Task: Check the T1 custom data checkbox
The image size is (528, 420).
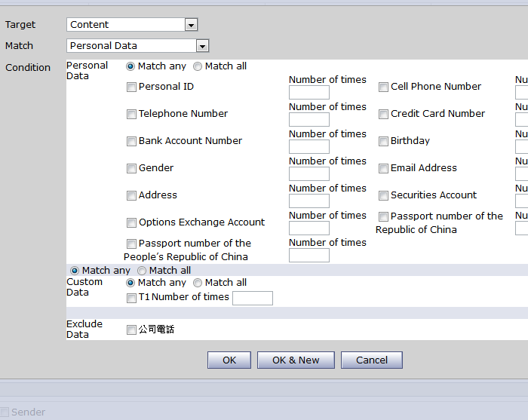Action: [132, 298]
